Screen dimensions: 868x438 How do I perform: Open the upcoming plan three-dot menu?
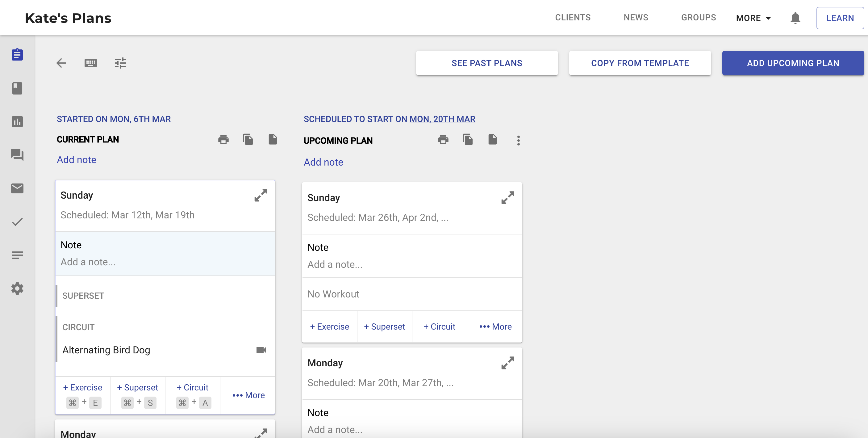click(x=518, y=140)
